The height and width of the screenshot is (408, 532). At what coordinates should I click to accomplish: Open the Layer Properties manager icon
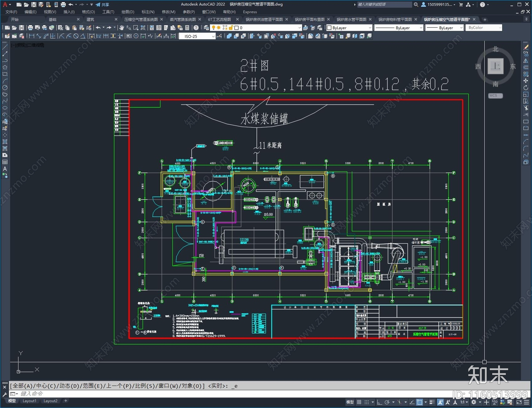pos(206,28)
